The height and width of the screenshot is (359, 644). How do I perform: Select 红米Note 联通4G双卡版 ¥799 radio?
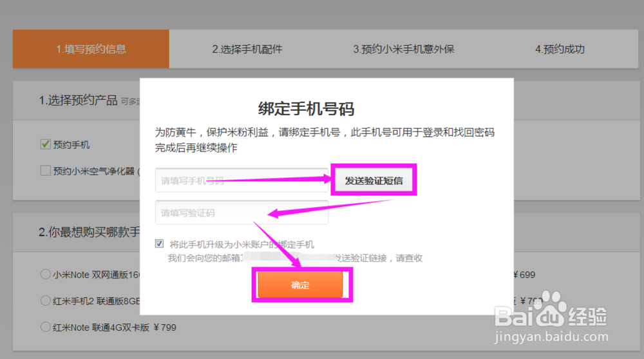(46, 327)
